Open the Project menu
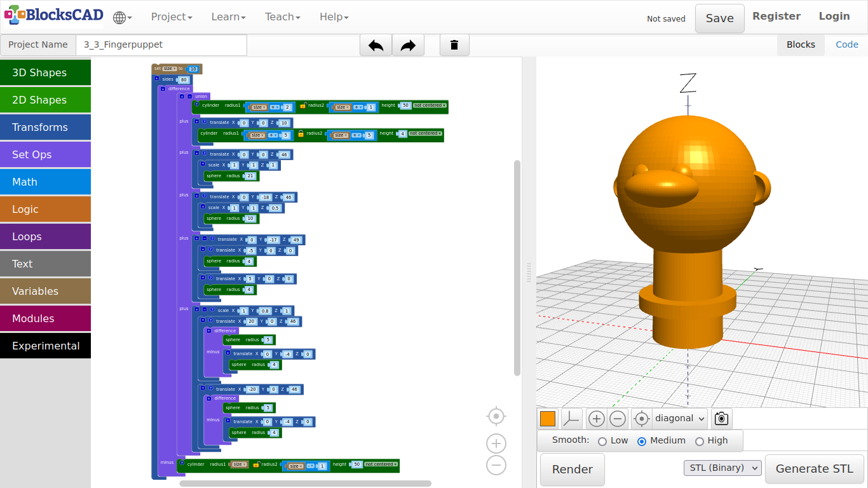 171,17
